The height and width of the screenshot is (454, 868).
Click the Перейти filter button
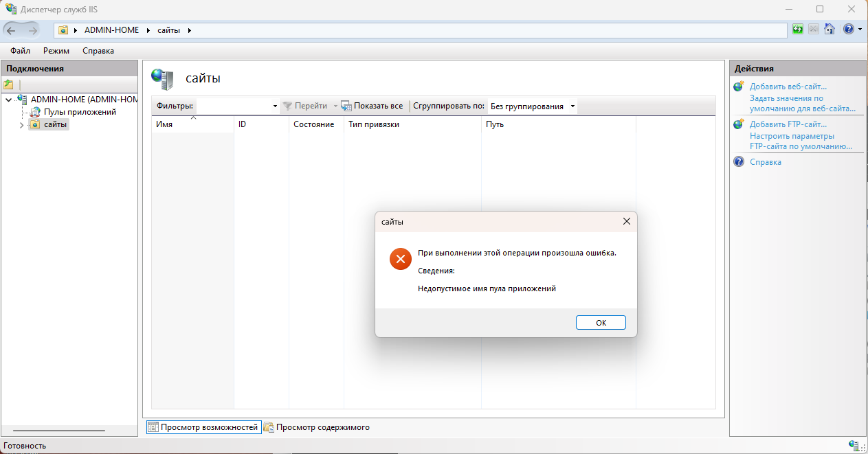[305, 106]
